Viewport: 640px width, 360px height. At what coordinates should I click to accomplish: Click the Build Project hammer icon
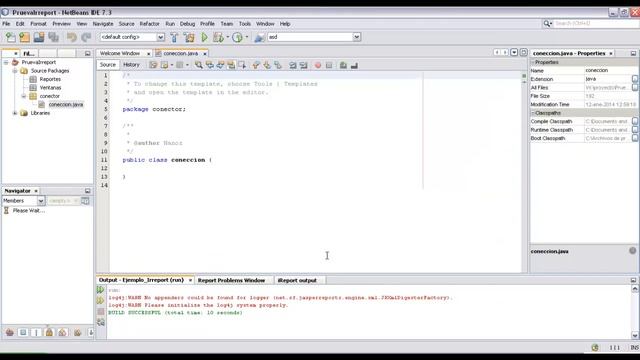pos(174,38)
